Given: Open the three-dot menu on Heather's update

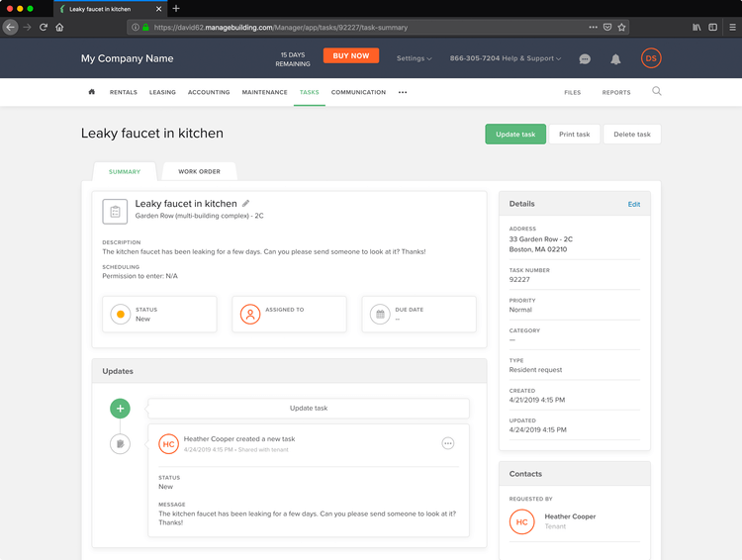Looking at the screenshot, I should pos(447,443).
